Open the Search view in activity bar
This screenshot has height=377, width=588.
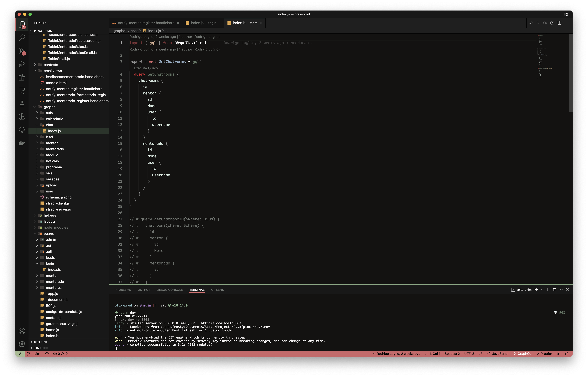coord(22,38)
